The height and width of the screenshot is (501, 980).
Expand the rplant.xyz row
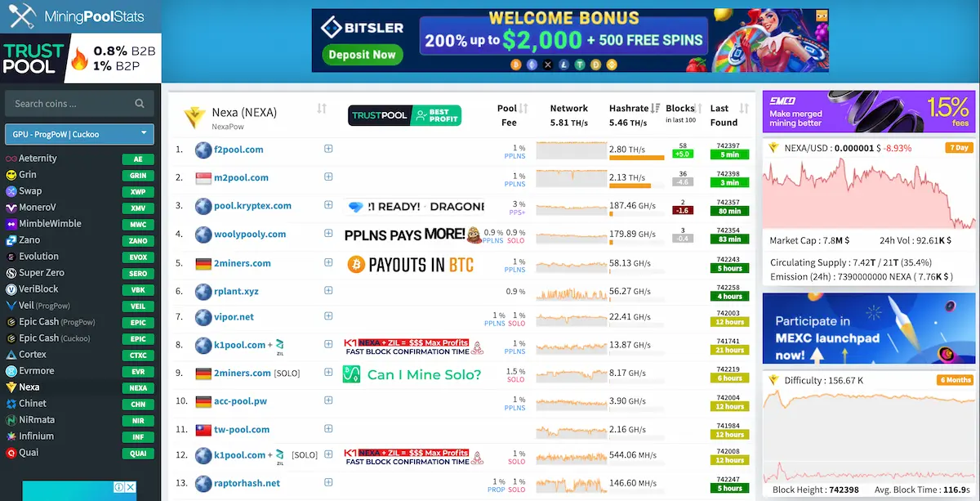pyautogui.click(x=328, y=289)
